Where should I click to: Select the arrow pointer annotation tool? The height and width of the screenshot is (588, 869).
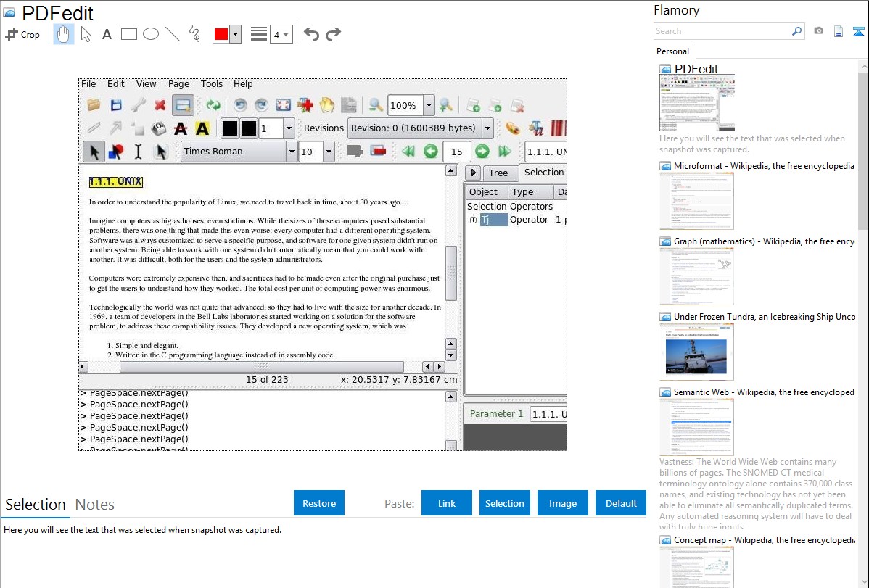pos(86,34)
